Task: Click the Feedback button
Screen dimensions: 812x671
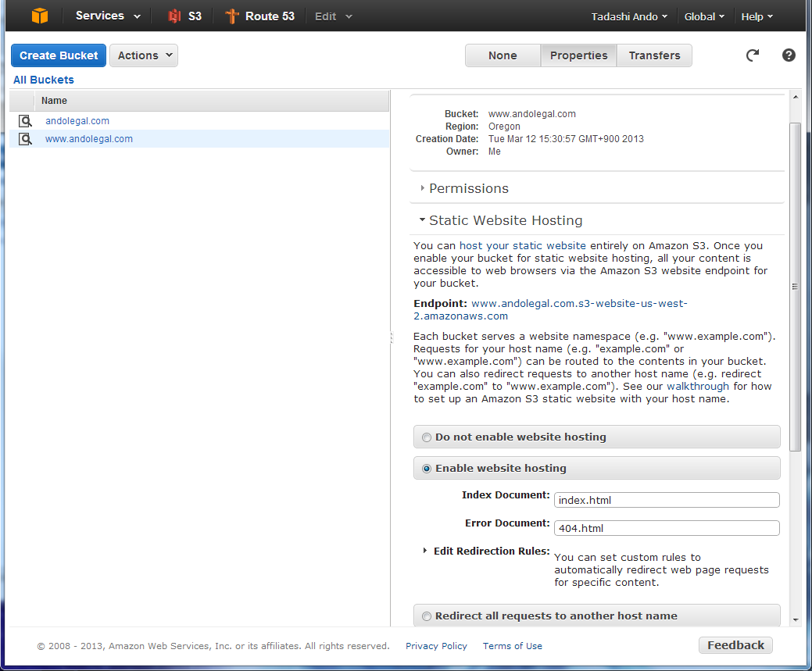Action: click(x=735, y=645)
